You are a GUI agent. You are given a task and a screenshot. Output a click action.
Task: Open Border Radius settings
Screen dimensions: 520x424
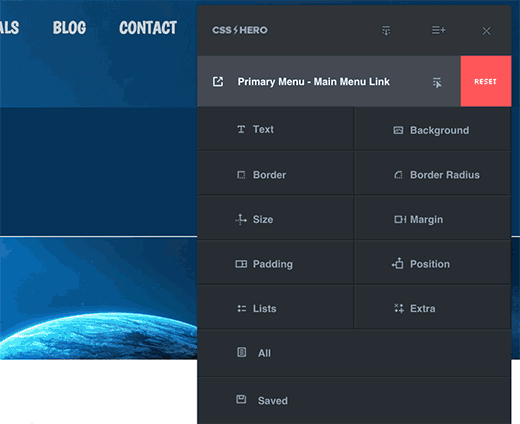pos(432,174)
